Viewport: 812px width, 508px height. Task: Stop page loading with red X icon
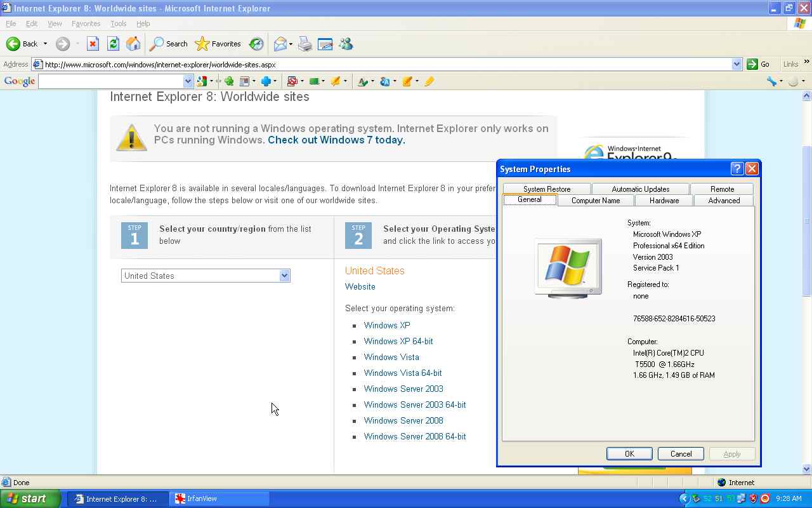pyautogui.click(x=93, y=44)
